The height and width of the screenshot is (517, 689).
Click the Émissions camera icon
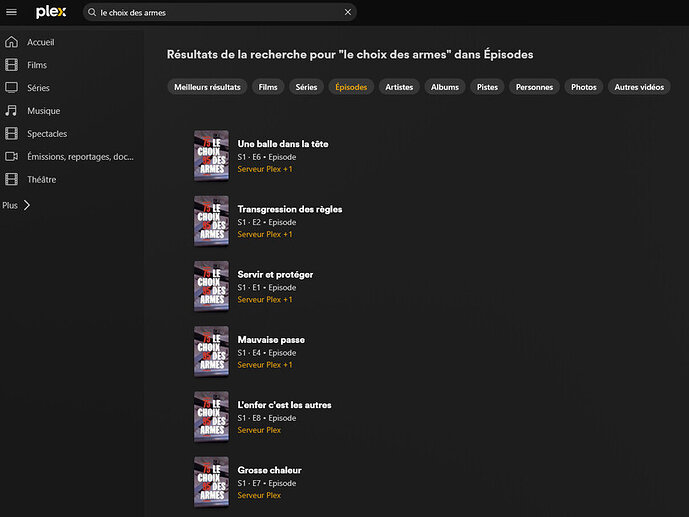[x=11, y=156]
